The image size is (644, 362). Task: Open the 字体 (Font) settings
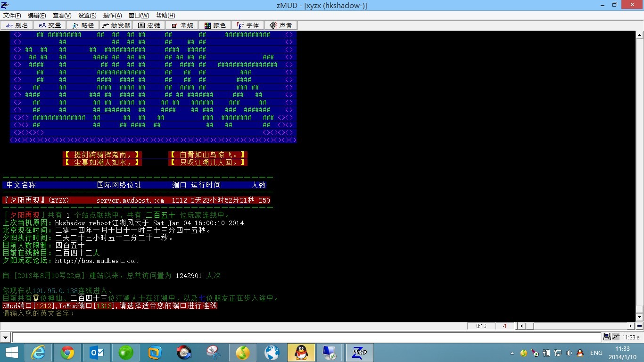click(x=248, y=25)
